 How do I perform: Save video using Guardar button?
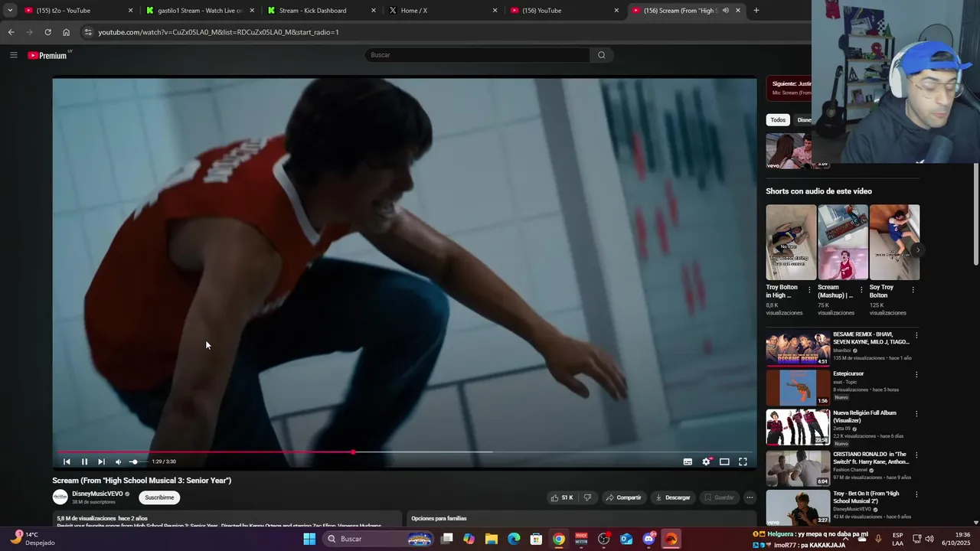(719, 497)
